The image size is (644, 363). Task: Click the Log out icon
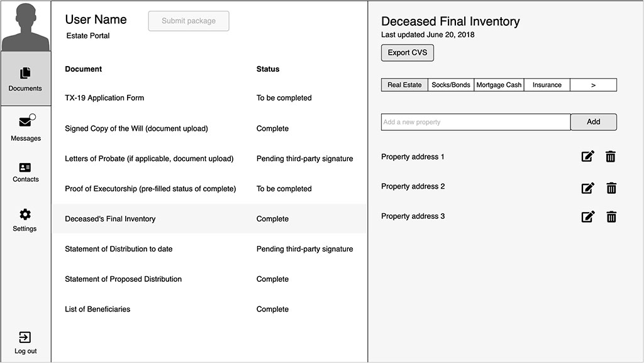coord(25,338)
